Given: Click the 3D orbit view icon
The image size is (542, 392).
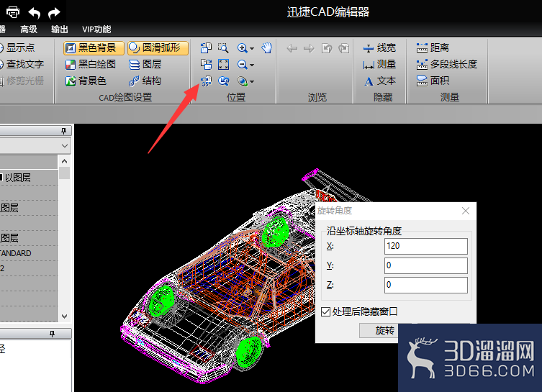Looking at the screenshot, I should 243,81.
